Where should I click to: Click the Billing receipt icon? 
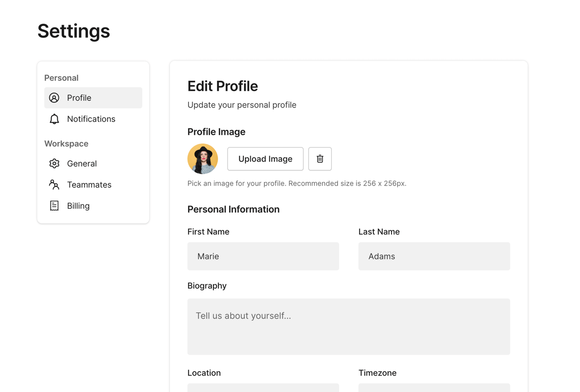click(x=55, y=206)
